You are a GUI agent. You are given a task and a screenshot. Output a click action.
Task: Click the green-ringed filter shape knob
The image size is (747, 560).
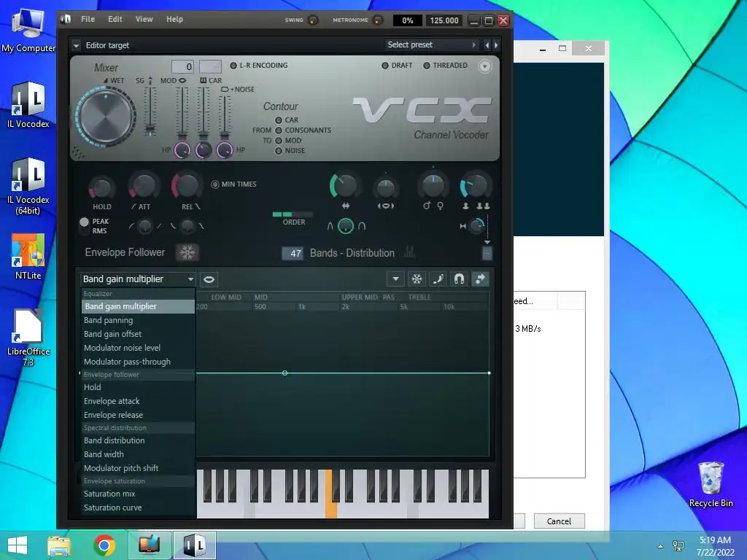pos(345,226)
